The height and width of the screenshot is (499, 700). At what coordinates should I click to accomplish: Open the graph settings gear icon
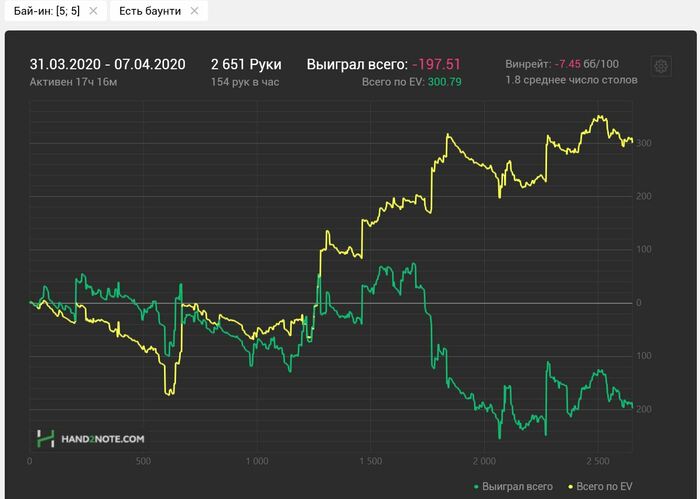(x=661, y=67)
